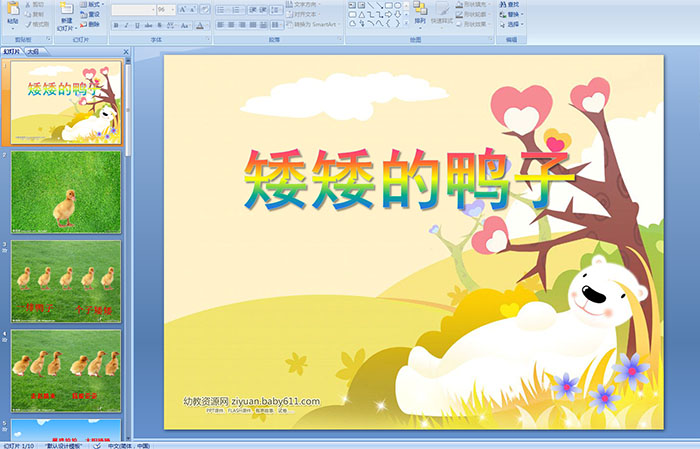The height and width of the screenshot is (449, 700).
Task: Expand the shapes gallery More arrow
Action: point(406,24)
